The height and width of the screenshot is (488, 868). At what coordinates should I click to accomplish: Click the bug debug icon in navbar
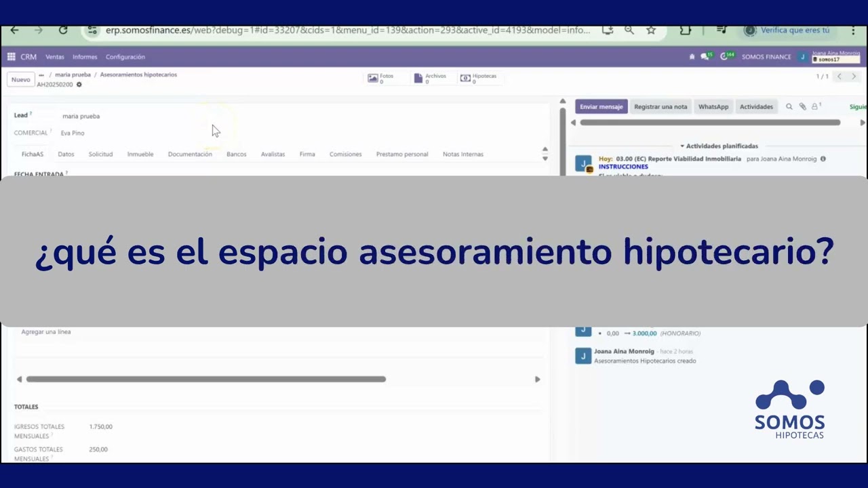pyautogui.click(x=692, y=57)
